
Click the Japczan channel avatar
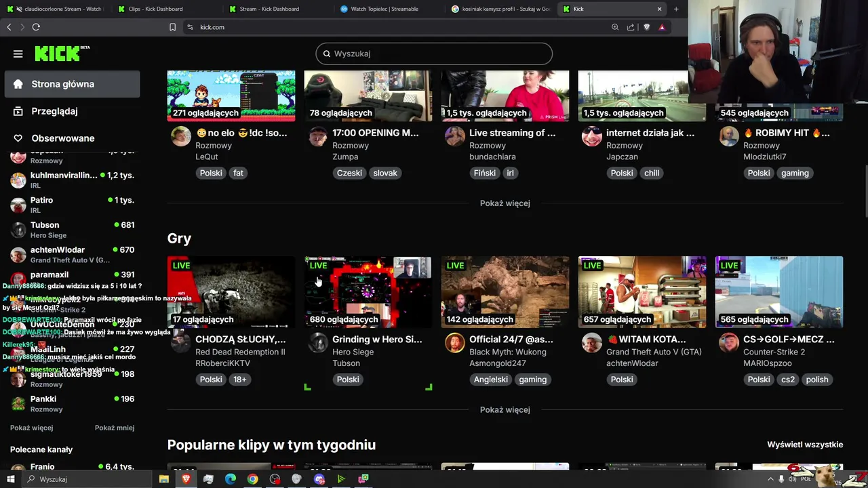pyautogui.click(x=592, y=136)
